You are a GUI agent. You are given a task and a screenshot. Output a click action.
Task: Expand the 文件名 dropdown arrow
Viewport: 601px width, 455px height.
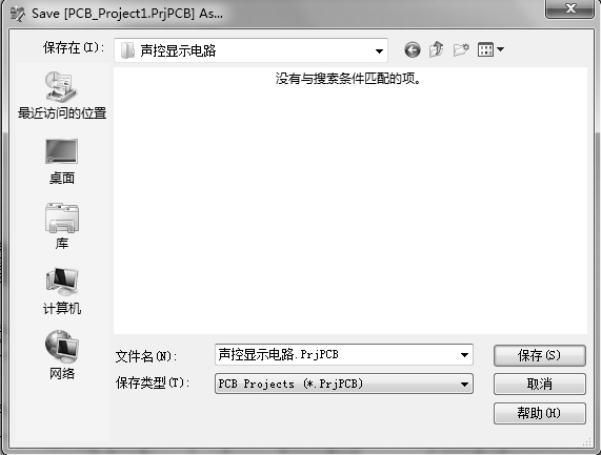[464, 355]
